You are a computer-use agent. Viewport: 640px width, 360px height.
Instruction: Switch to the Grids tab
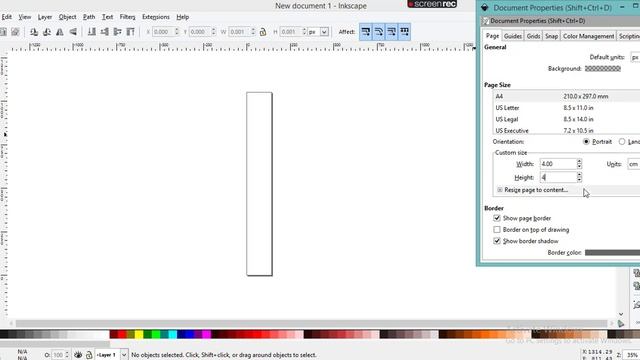(533, 36)
